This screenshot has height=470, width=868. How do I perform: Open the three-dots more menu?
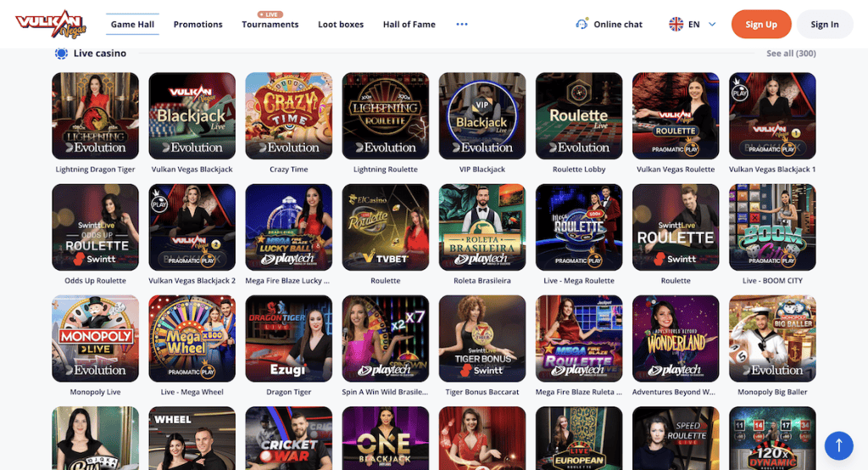tap(462, 25)
